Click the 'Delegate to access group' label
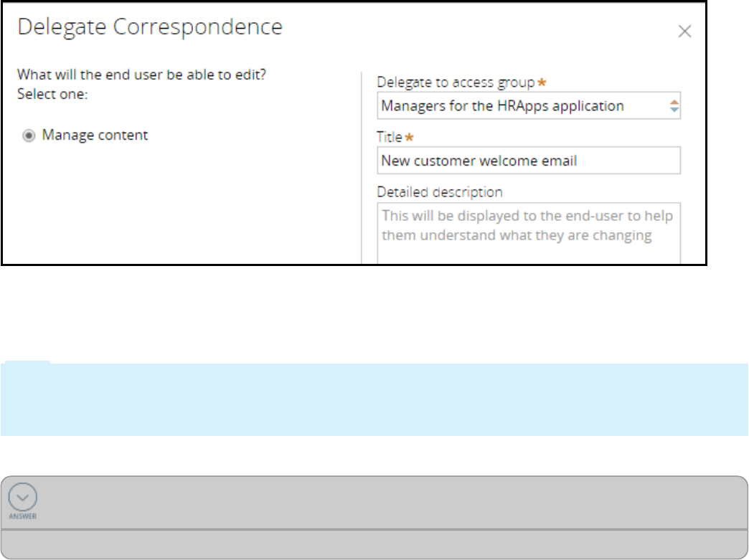 pos(456,82)
